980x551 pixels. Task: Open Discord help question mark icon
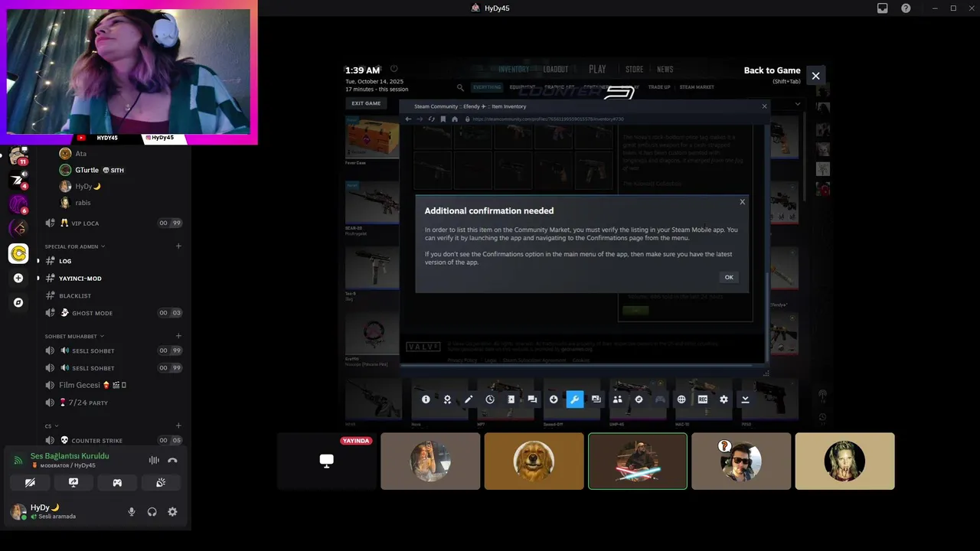click(x=906, y=8)
